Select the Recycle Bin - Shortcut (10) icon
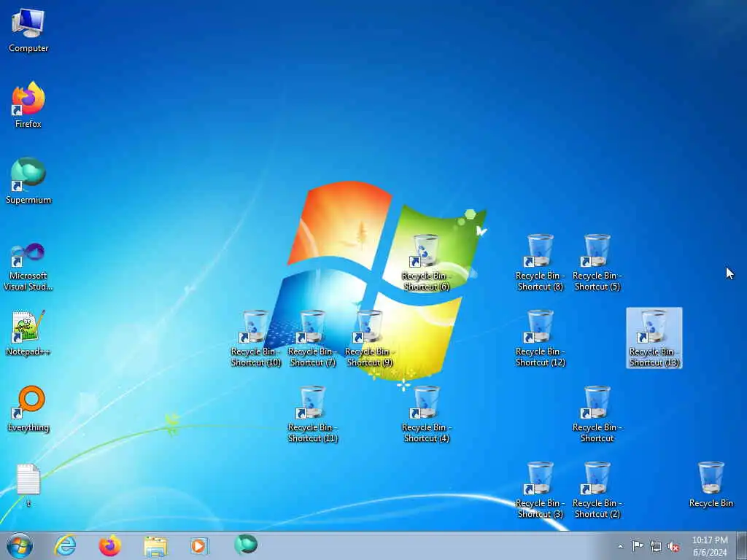The height and width of the screenshot is (560, 747). 255,338
